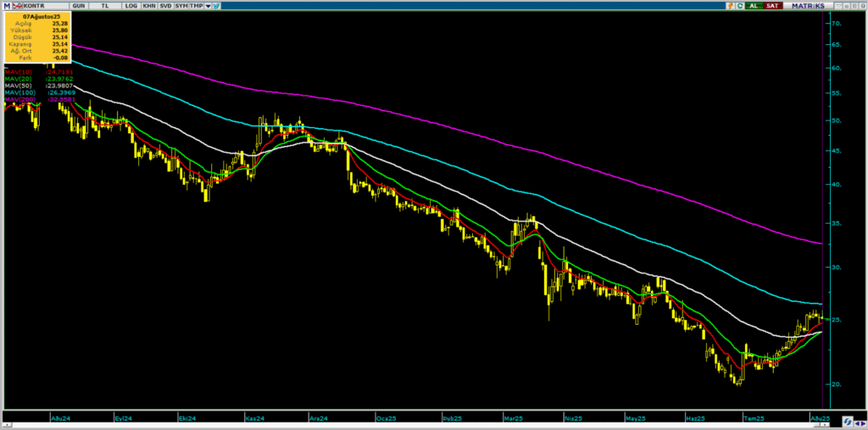Screen dimensions: 868x430
Task: Expand the dropdown arrow after TMP
Action: click(208, 5)
